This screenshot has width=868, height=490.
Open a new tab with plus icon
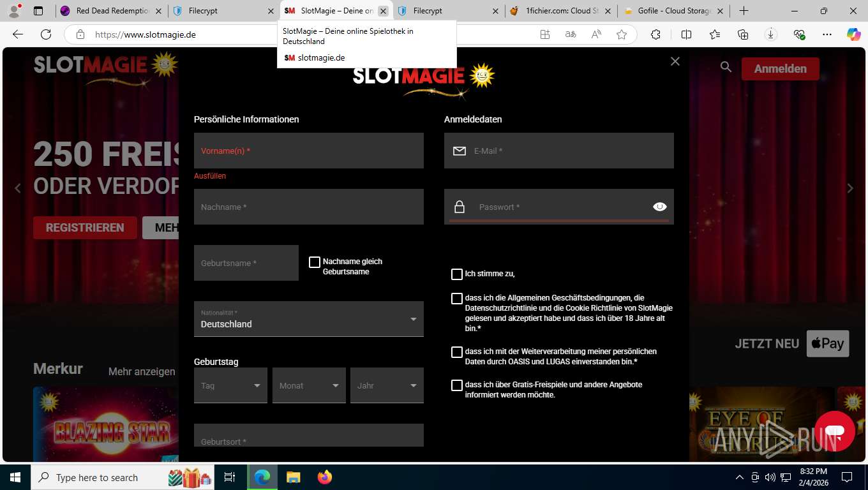coord(744,11)
